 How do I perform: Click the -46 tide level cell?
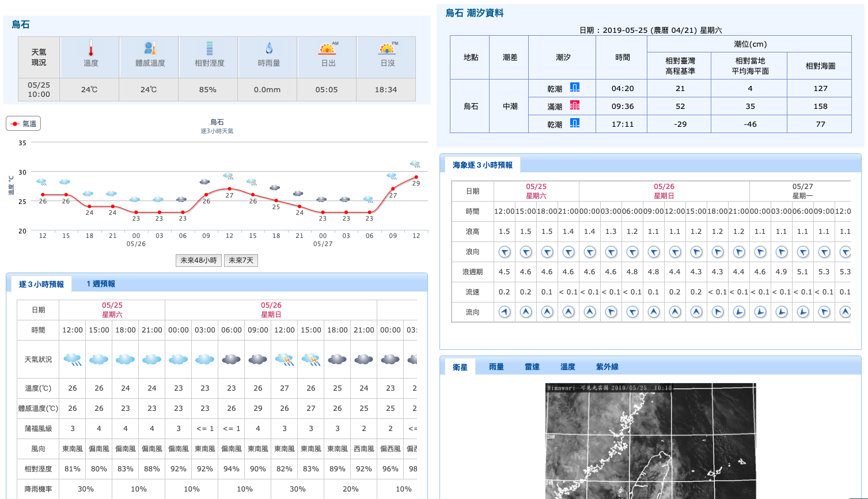(751, 124)
